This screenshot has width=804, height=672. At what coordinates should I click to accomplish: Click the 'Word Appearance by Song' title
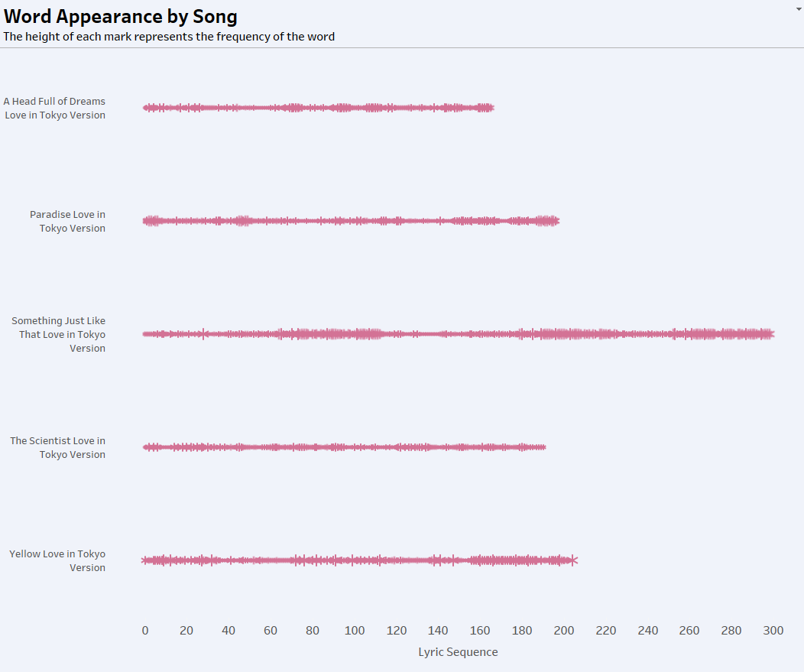pyautogui.click(x=121, y=16)
